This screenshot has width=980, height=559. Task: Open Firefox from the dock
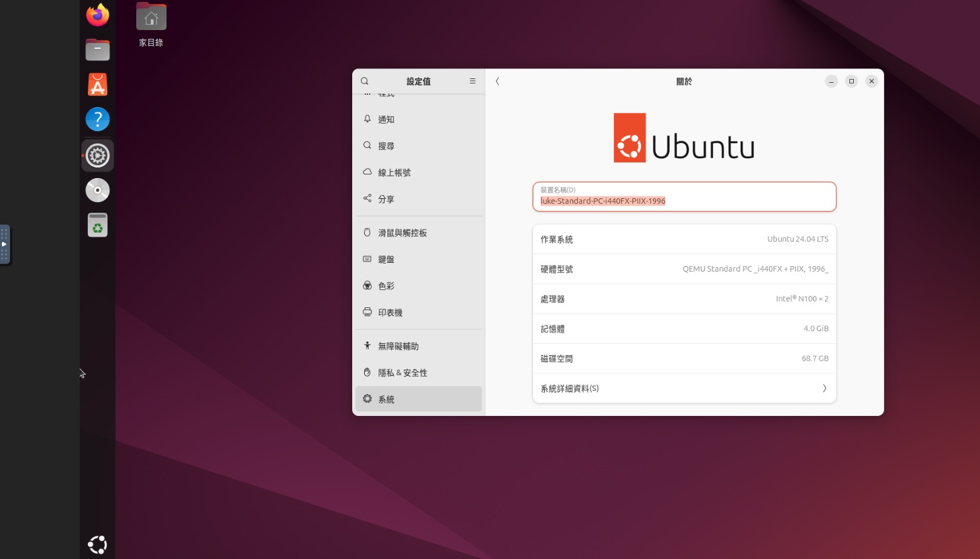(97, 15)
